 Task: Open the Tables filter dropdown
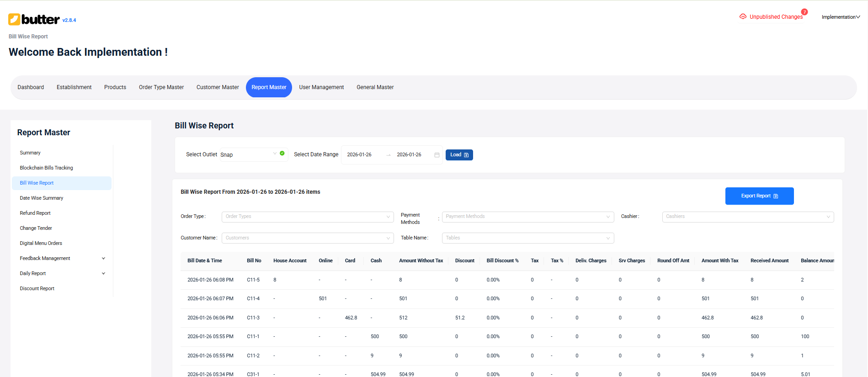coord(527,238)
